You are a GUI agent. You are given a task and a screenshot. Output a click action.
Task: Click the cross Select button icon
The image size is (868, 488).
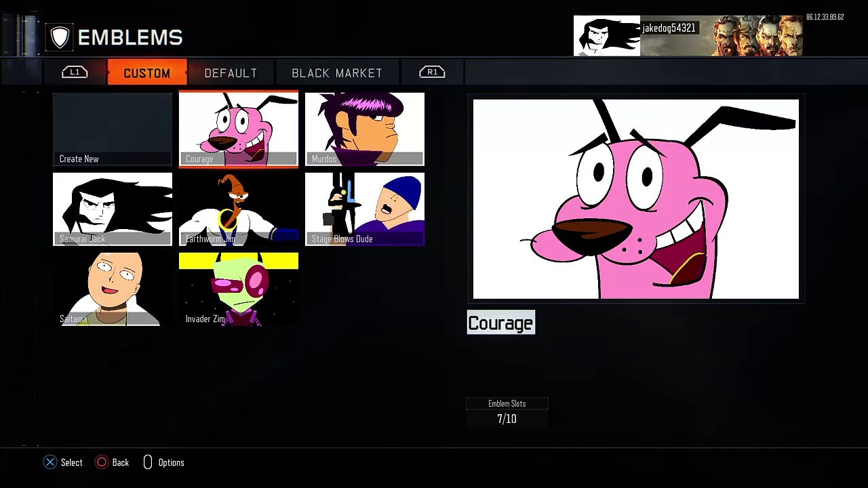50,462
